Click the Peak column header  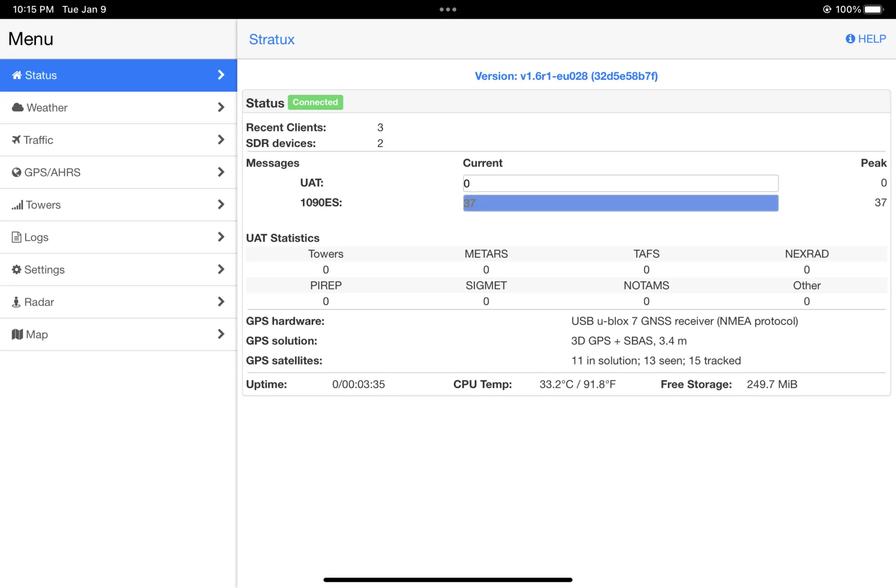coord(874,163)
